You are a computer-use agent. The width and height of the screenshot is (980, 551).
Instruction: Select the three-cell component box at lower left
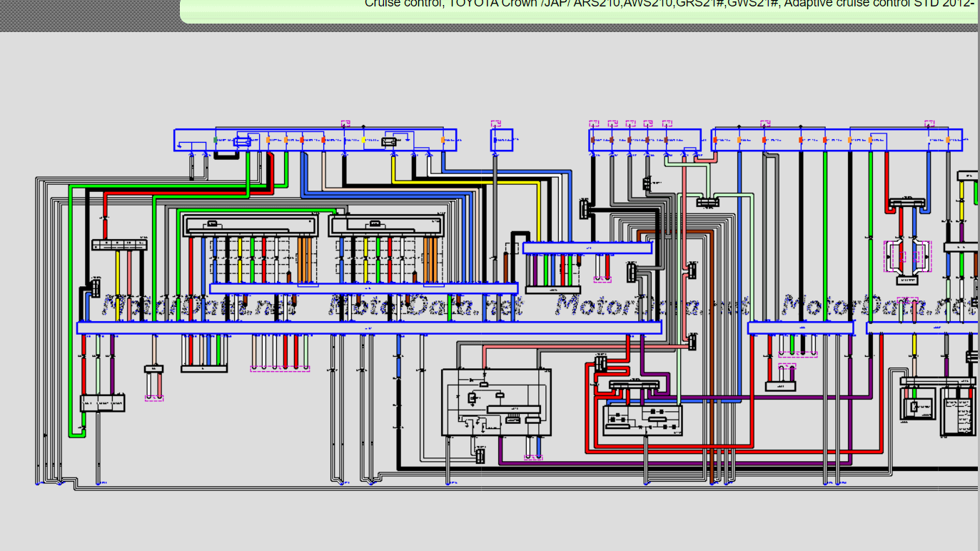102,403
